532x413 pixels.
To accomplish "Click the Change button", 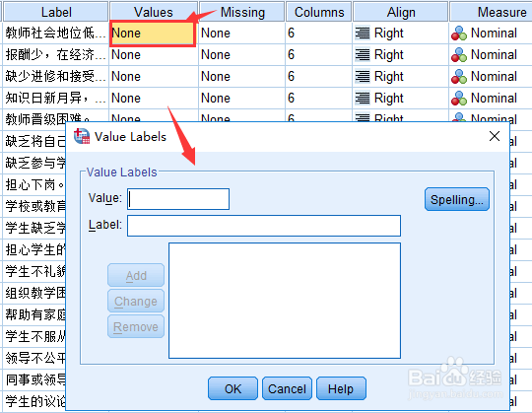I will (x=136, y=301).
